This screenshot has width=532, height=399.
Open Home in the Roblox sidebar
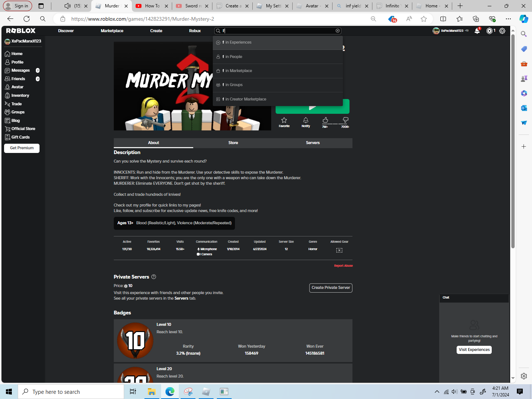[x=14, y=54]
